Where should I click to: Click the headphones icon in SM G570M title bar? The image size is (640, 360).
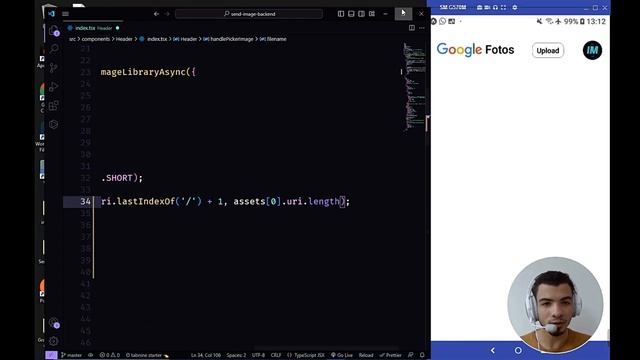[x=495, y=7]
